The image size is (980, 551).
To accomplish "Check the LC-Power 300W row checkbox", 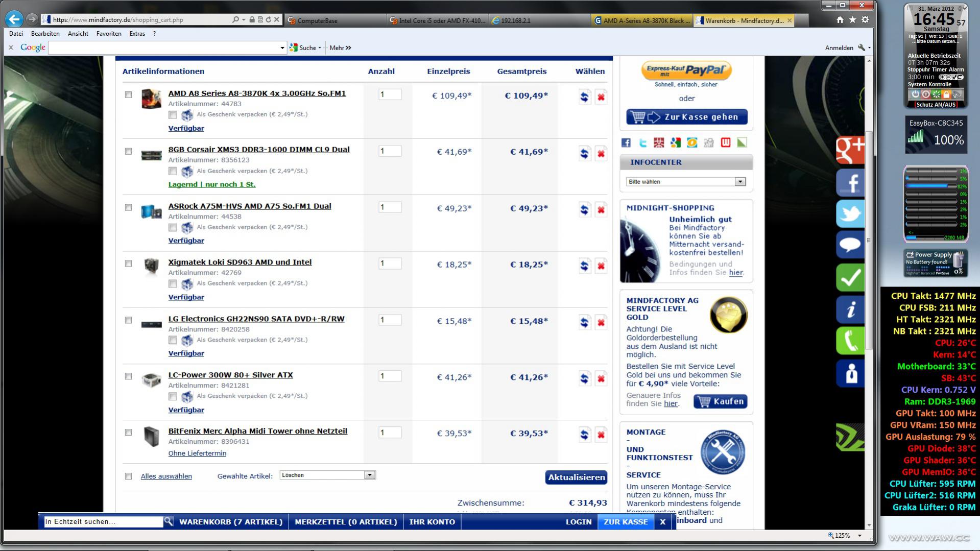I will pos(128,376).
